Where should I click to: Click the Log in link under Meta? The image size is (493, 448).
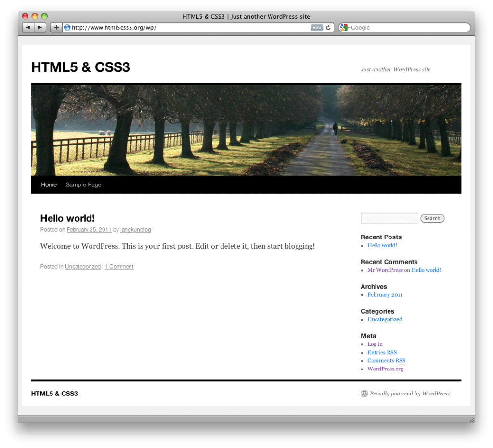[375, 344]
